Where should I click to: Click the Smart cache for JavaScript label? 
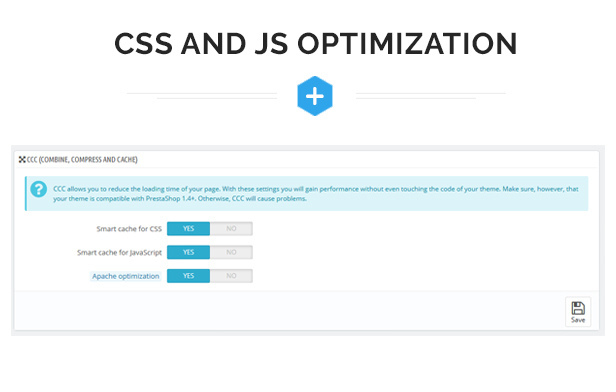click(119, 253)
